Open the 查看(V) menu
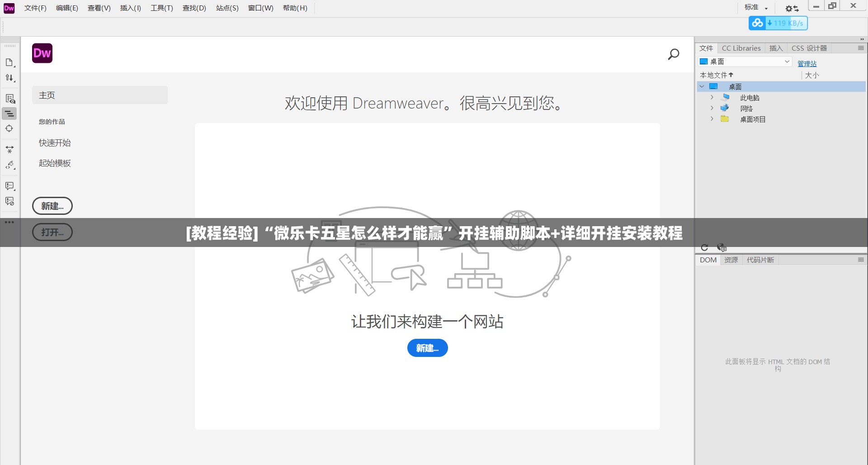868x465 pixels. [99, 8]
